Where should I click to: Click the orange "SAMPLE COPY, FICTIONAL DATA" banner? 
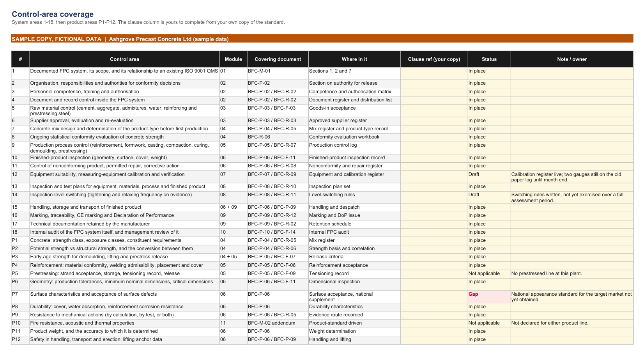coord(322,39)
